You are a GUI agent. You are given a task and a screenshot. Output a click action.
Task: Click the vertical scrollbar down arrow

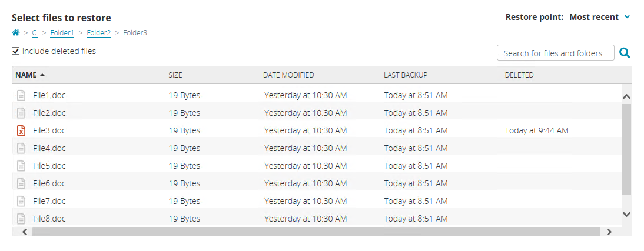(626, 214)
